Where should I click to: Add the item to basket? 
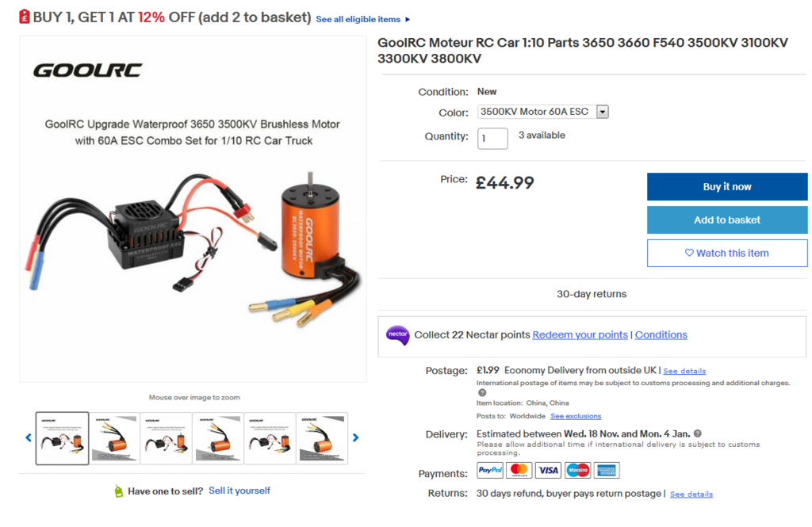click(x=726, y=220)
